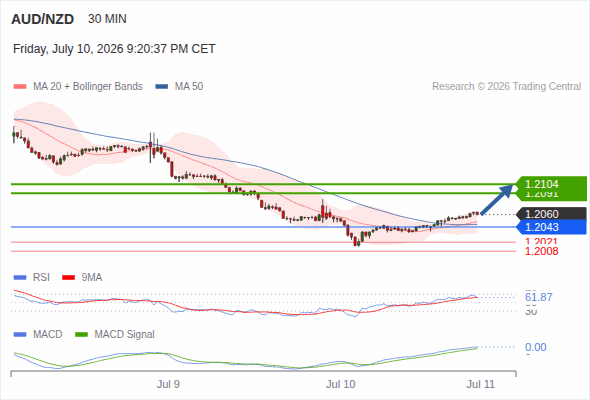The width and height of the screenshot is (590, 400).
Task: Click the Jul 10 time axis marker
Action: click(x=341, y=384)
